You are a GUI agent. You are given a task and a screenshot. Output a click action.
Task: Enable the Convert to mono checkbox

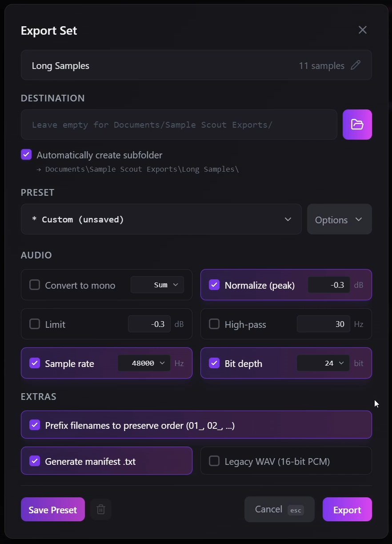click(35, 285)
